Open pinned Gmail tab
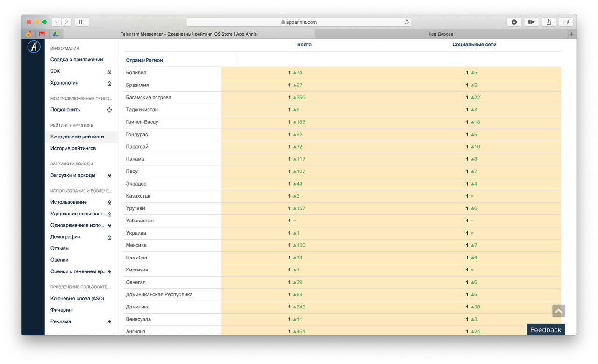Screen dimensions: 598x364 [x=43, y=34]
